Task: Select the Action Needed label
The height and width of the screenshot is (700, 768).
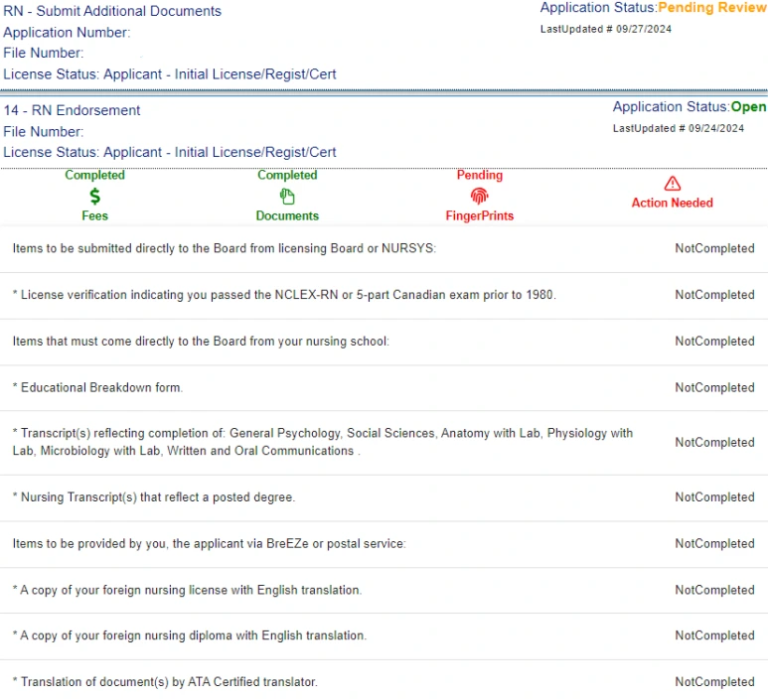Action: pos(672,203)
